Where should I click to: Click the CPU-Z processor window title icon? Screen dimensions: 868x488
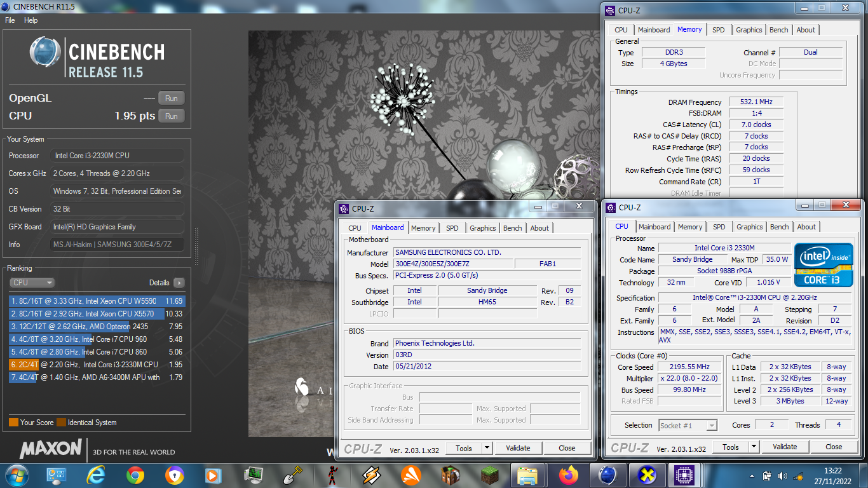(611, 208)
